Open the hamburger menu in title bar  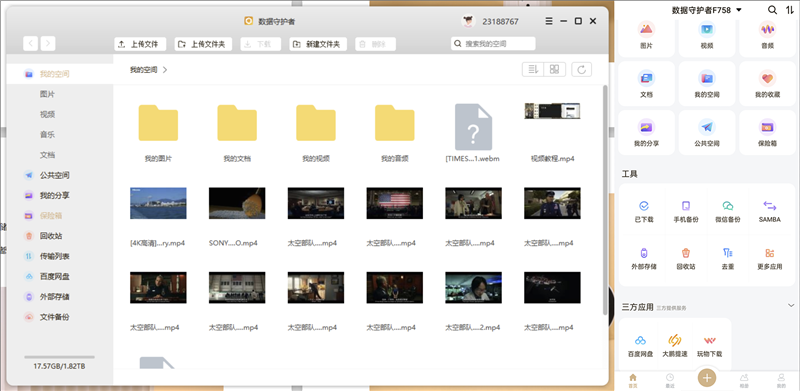[x=549, y=21]
